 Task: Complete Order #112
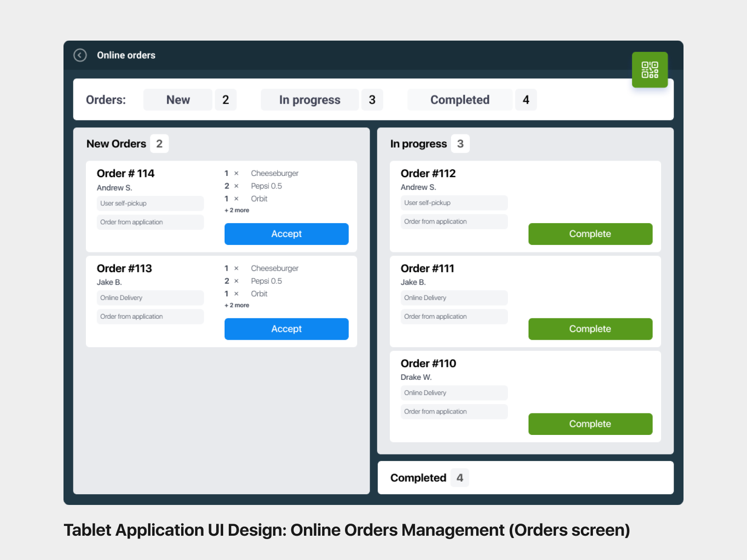[x=590, y=234]
